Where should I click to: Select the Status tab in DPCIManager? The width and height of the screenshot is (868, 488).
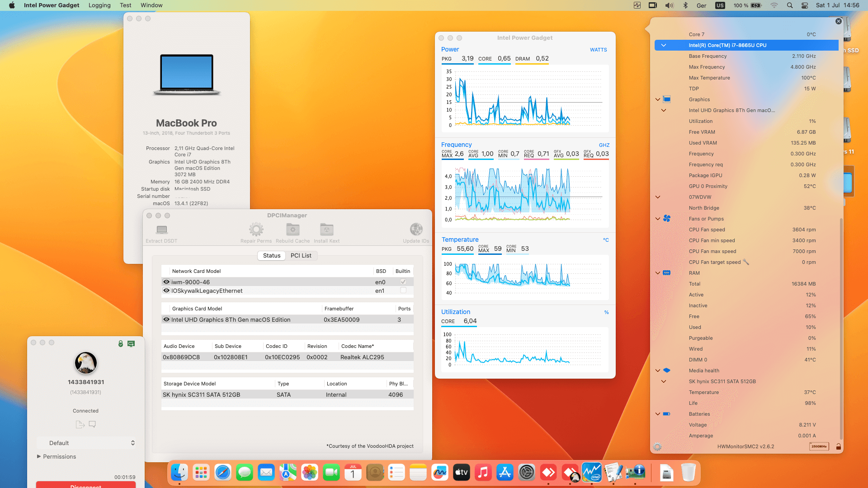click(x=272, y=255)
